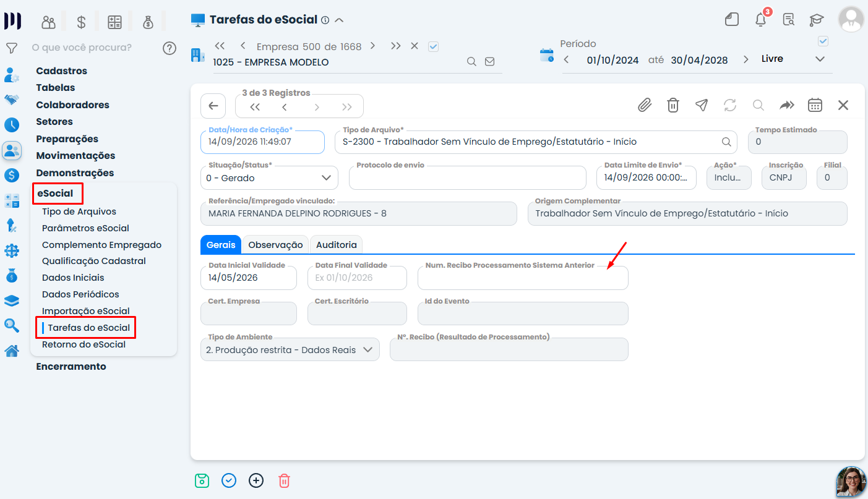Click the graduation cap icon
Viewport: 868px width, 499px height.
pyautogui.click(x=817, y=20)
